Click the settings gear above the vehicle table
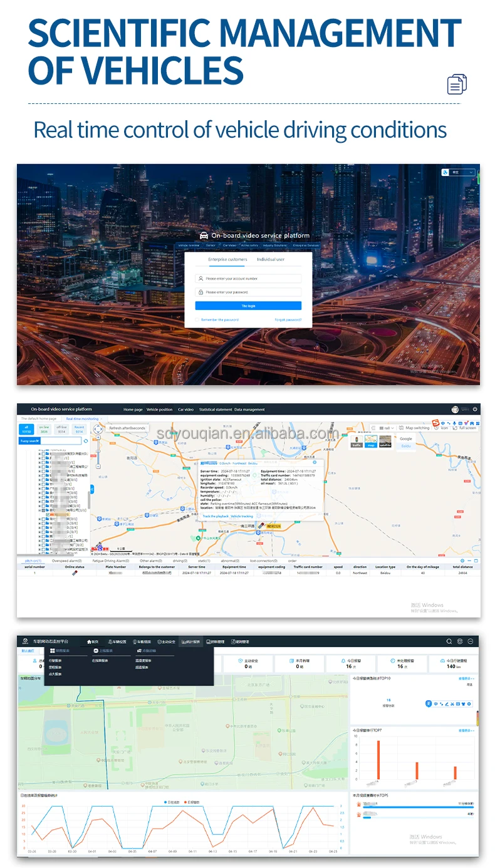Image resolution: width=495 pixels, height=868 pixels. click(x=462, y=561)
